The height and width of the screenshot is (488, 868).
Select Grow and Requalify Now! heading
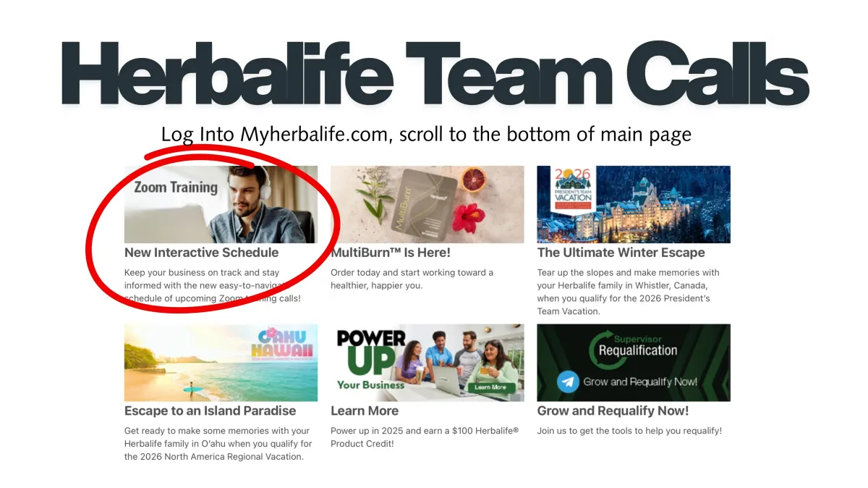(x=613, y=411)
